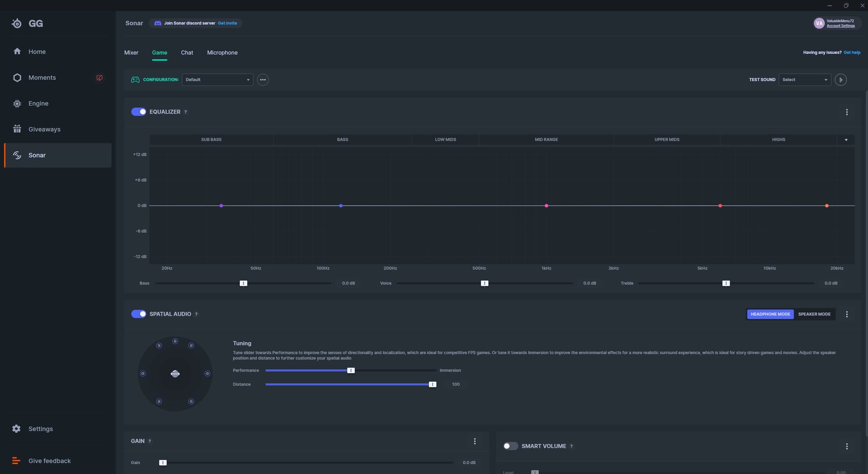Click Give feedback icon in sidebar

[16, 461]
